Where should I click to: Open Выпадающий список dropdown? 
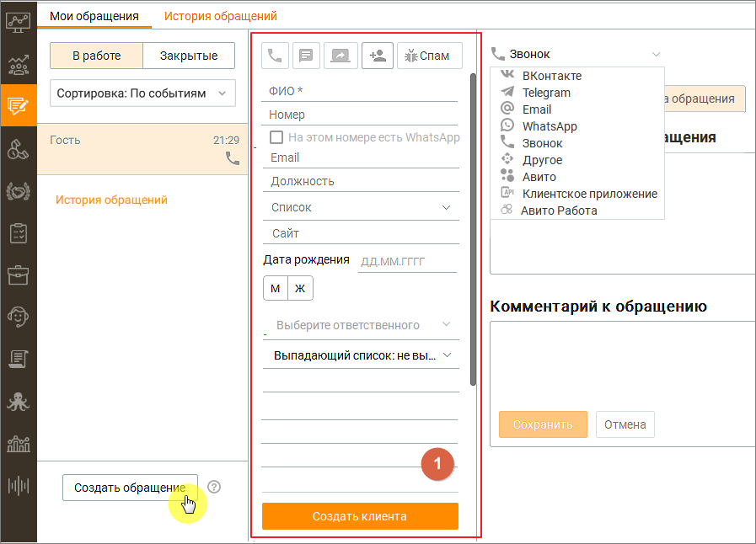[361, 355]
